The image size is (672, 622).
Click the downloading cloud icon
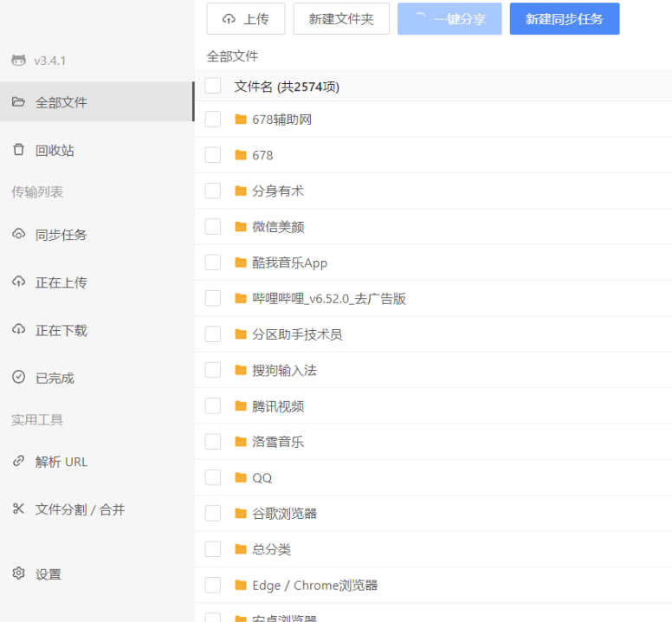click(18, 330)
